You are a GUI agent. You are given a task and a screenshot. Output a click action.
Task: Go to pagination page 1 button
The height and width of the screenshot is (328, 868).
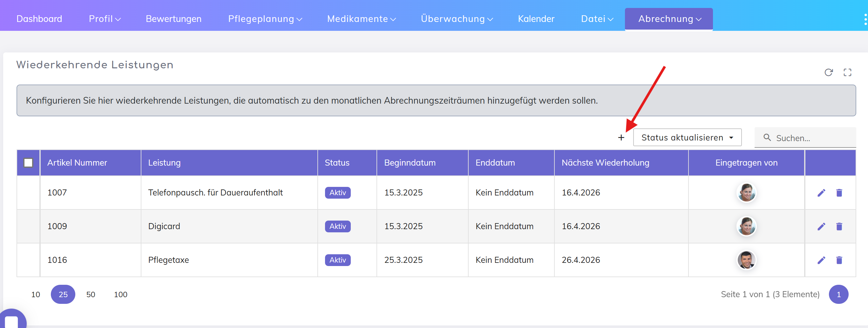point(838,295)
